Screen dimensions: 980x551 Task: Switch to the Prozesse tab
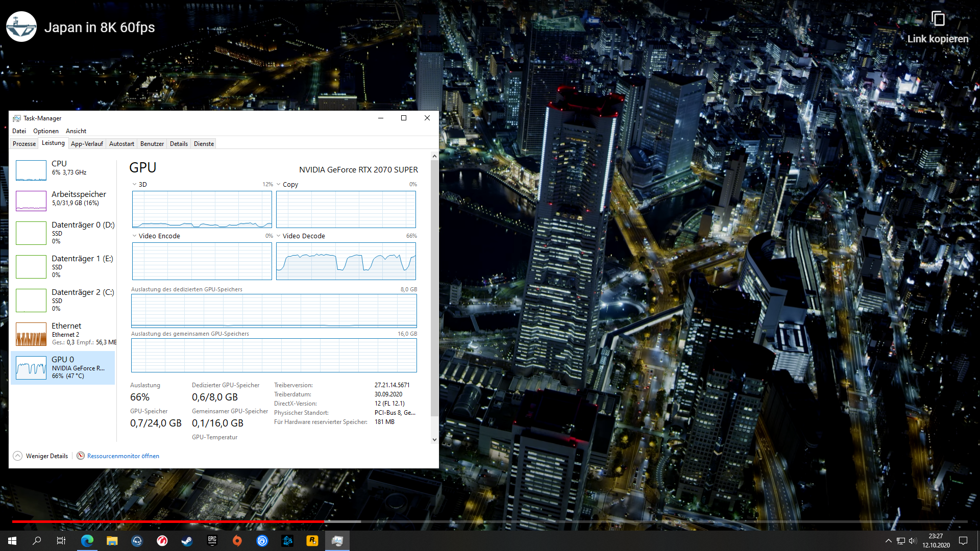(24, 143)
